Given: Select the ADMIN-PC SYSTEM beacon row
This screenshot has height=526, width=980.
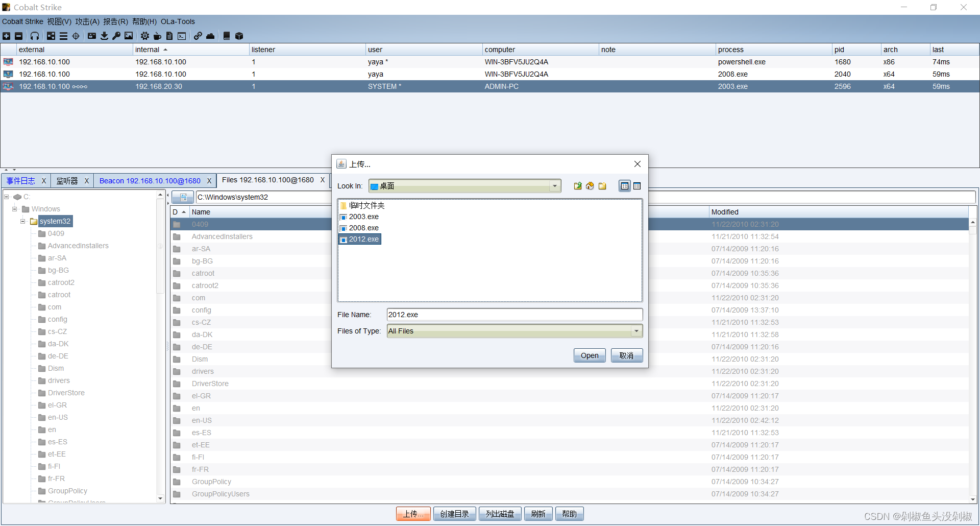Looking at the screenshot, I should 490,86.
